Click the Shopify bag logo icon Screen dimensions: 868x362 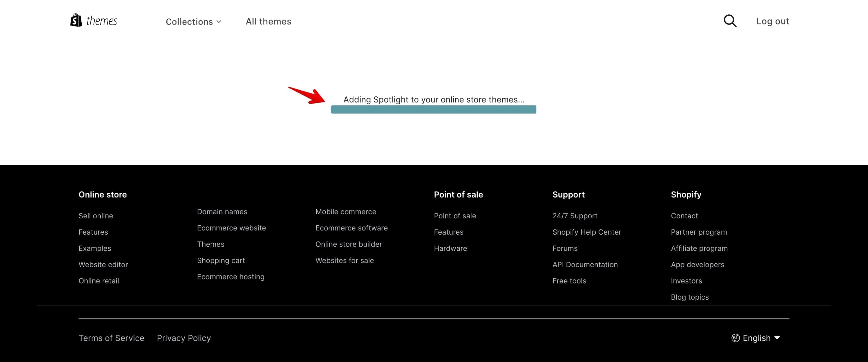tap(76, 20)
